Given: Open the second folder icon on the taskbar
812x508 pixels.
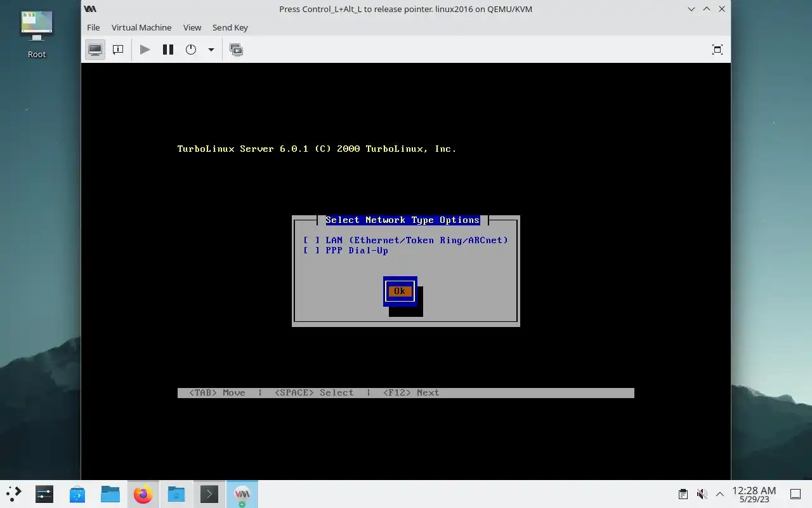Looking at the screenshot, I should pos(176,494).
